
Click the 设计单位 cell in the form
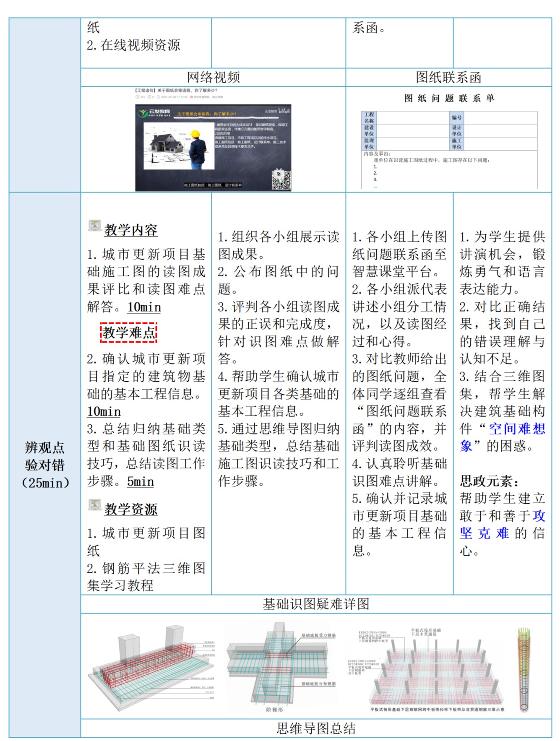[456, 130]
